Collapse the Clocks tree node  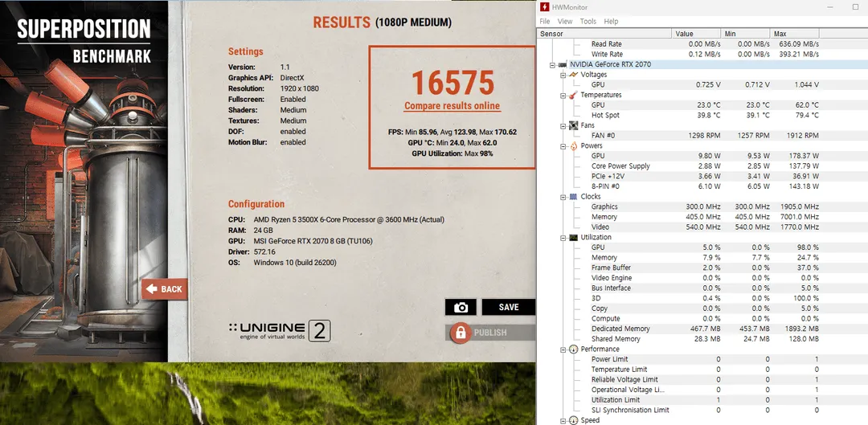[x=563, y=197]
